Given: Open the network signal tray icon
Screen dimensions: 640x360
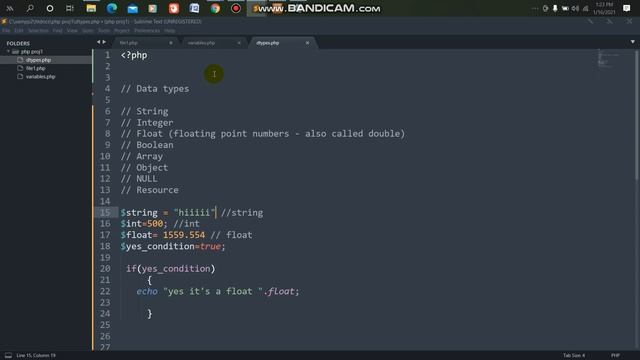Looking at the screenshot, I should (585, 8).
